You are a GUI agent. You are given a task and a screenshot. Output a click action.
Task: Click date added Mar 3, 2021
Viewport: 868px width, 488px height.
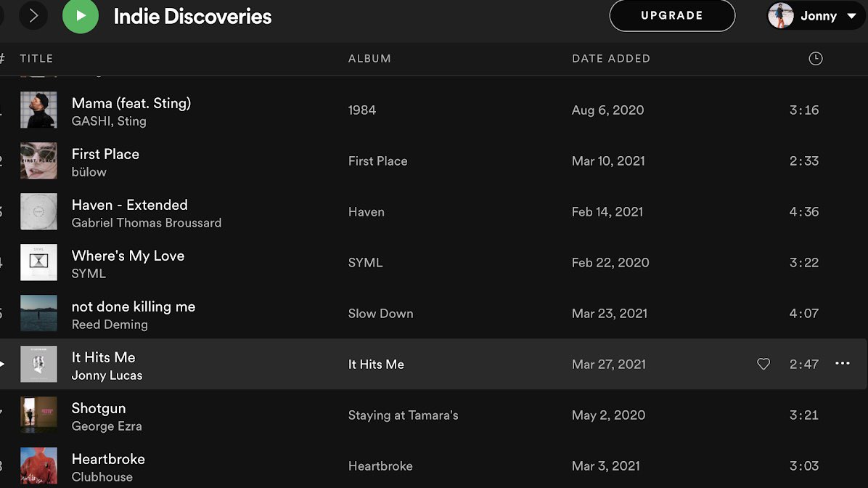(605, 466)
